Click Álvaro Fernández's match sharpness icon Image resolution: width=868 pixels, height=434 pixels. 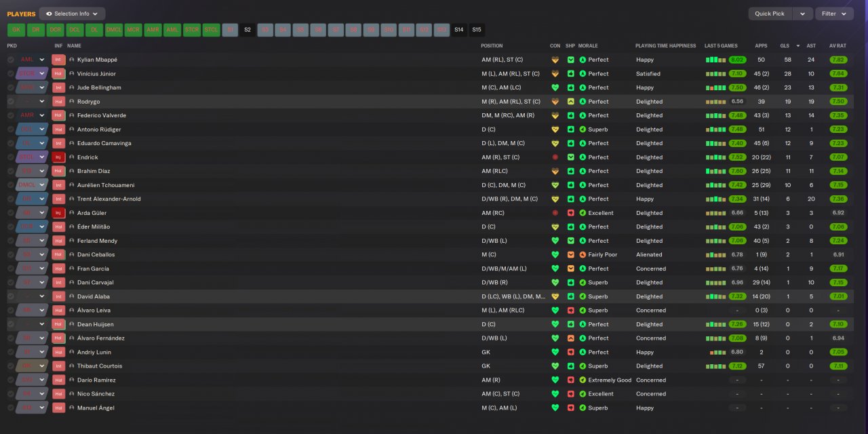[570, 338]
